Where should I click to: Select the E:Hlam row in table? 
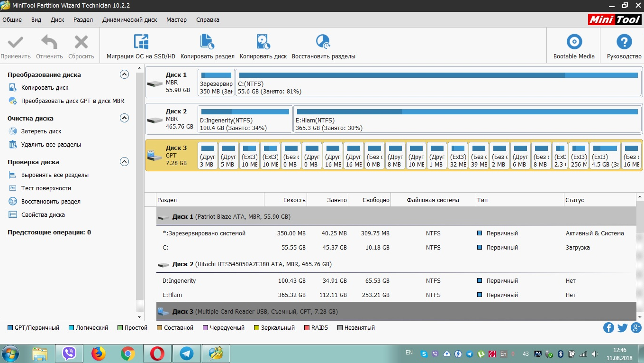(396, 295)
